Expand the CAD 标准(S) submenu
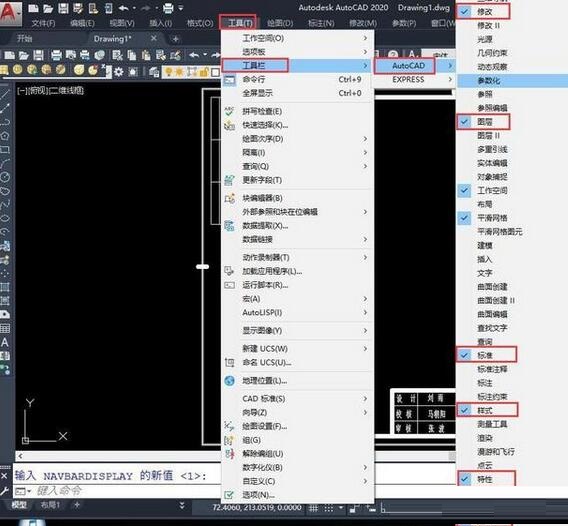 coord(298,398)
